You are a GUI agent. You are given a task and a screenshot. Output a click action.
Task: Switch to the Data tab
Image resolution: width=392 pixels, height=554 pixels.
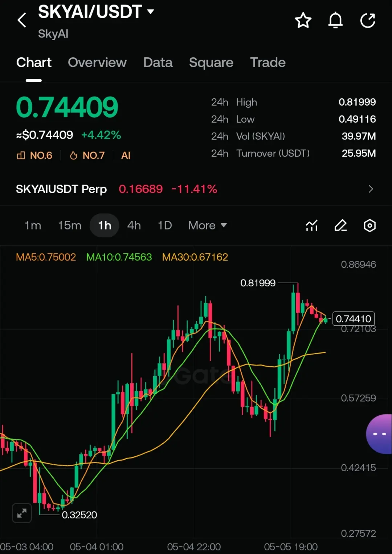(158, 62)
